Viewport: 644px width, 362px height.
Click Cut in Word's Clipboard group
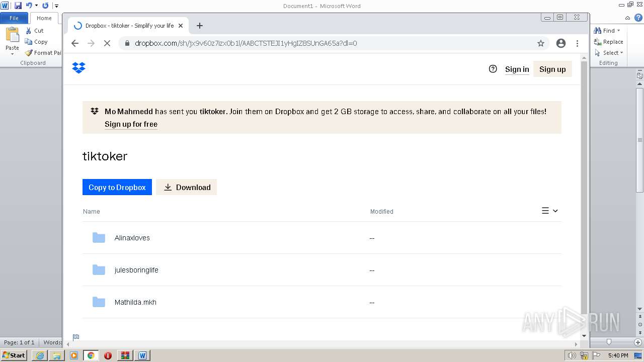coord(35,31)
